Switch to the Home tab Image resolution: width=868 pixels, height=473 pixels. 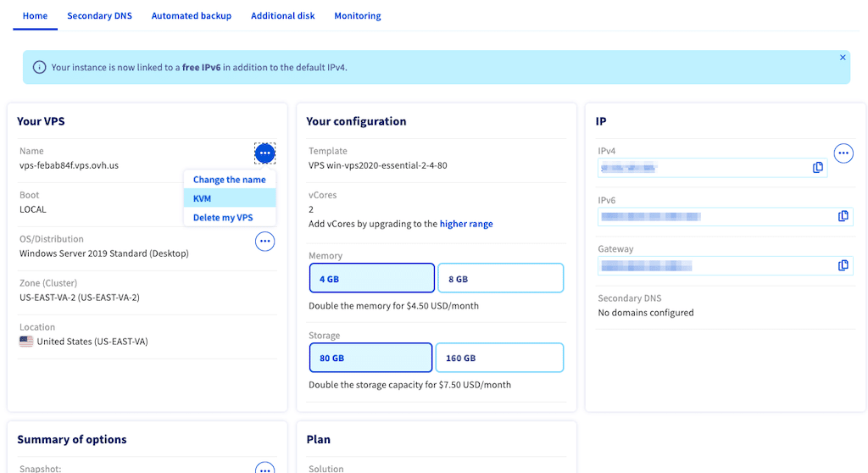click(35, 15)
